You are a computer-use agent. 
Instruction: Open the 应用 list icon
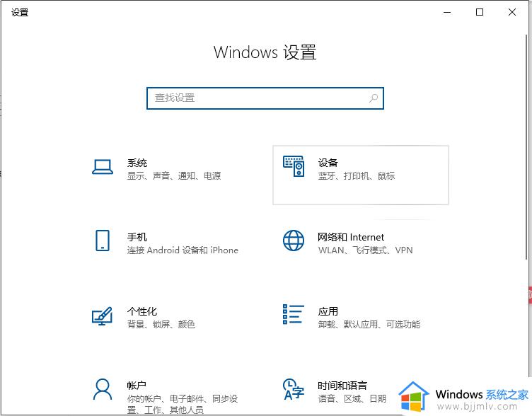click(x=294, y=314)
